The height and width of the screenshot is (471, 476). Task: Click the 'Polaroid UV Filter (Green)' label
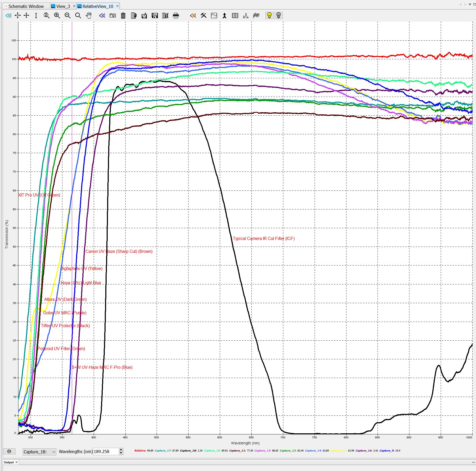click(x=61, y=349)
